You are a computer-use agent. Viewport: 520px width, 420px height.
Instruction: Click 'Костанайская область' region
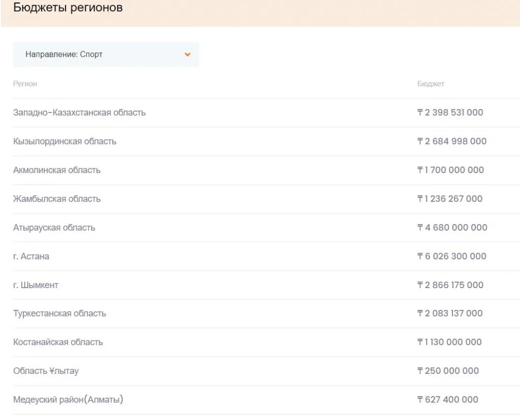point(58,342)
